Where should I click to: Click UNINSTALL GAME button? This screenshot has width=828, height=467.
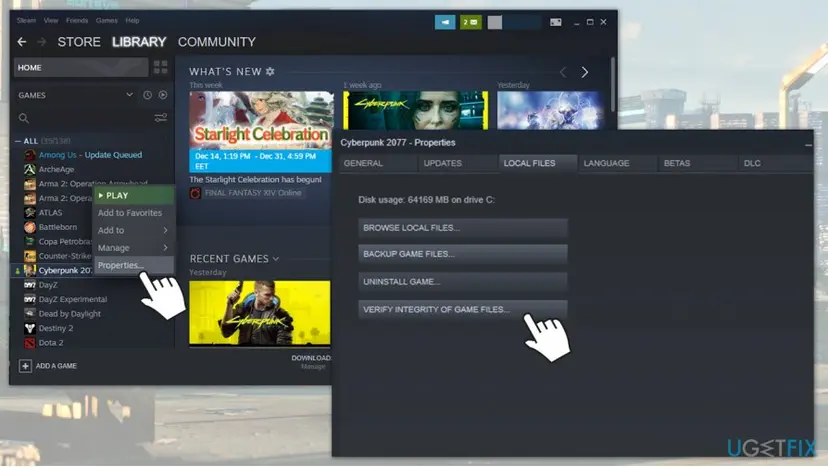pyautogui.click(x=463, y=282)
